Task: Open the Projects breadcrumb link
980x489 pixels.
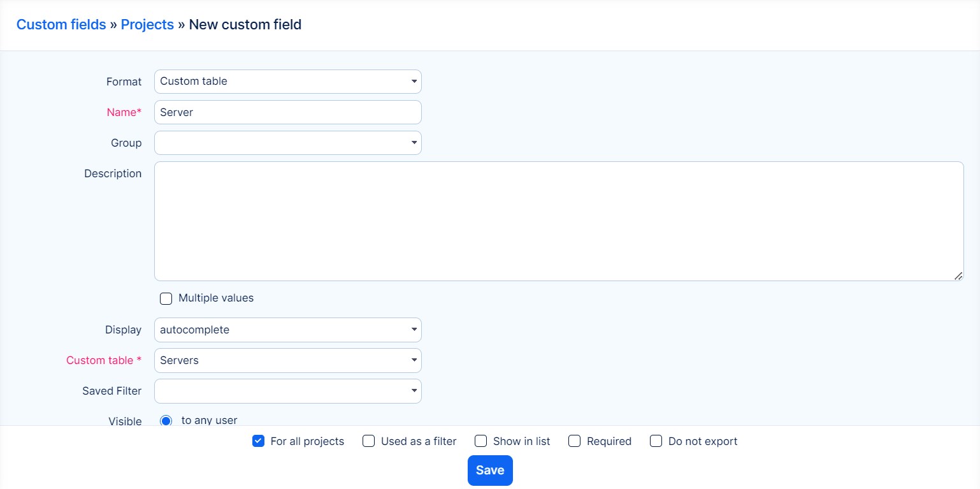Action: coord(147,25)
